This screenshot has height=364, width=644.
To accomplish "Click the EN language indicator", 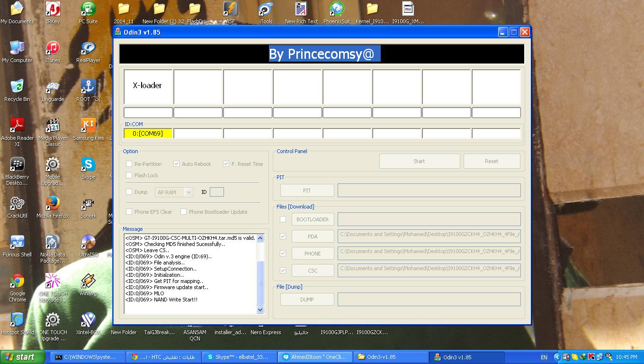I will pos(544,357).
